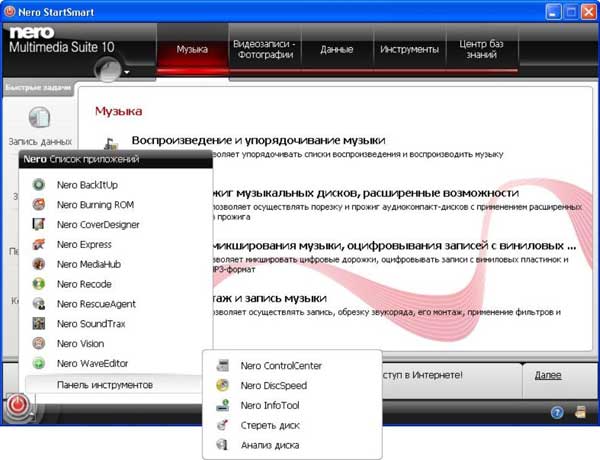Choose Nero Burning ROM menu entry text
The image size is (600, 460).
(x=95, y=205)
